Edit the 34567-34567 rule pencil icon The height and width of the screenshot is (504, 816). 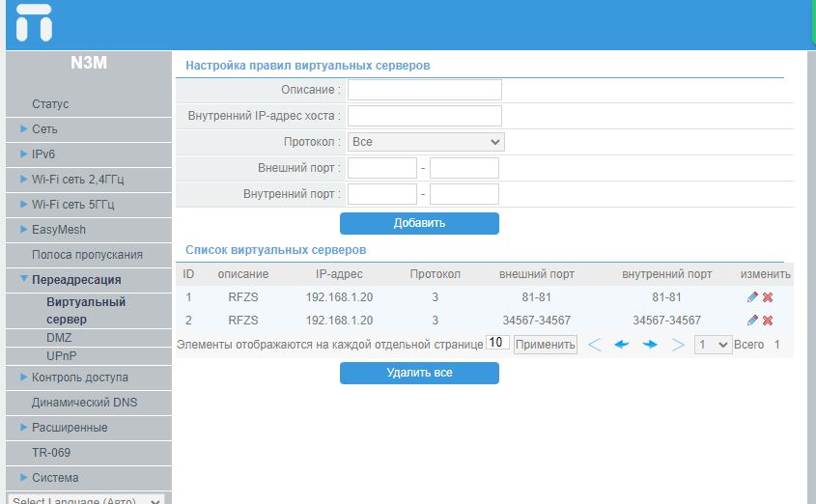(x=752, y=320)
